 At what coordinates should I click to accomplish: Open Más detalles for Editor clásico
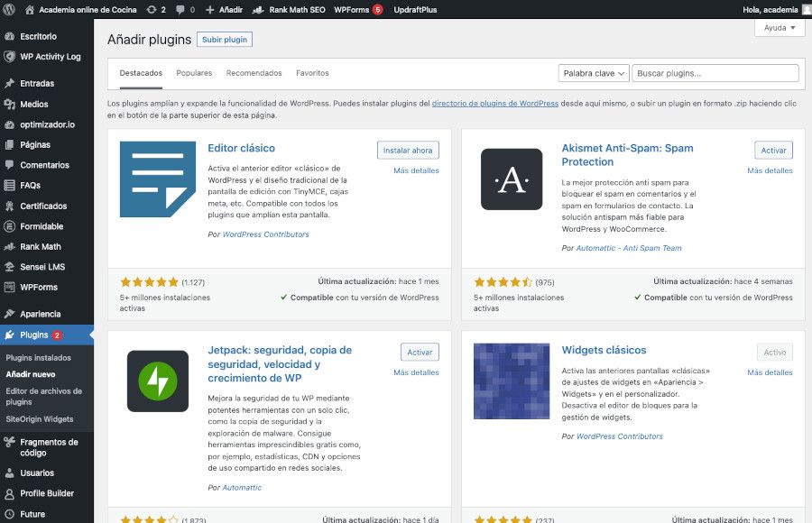(416, 170)
